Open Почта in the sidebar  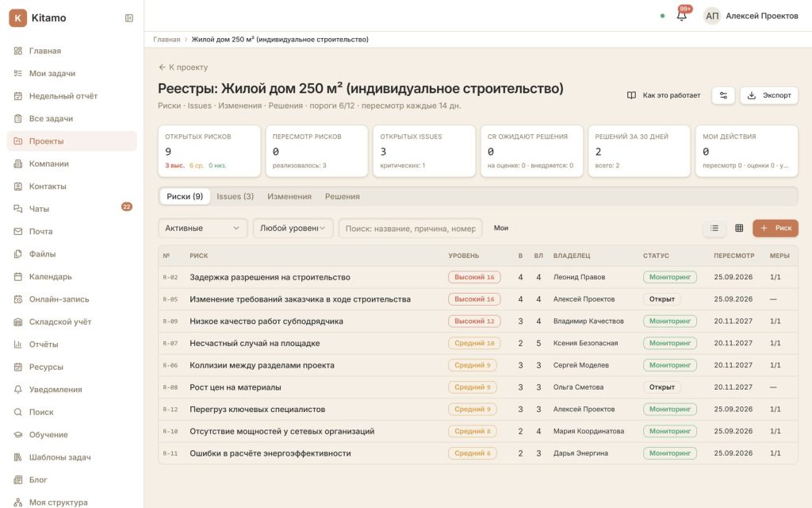[x=71, y=232]
